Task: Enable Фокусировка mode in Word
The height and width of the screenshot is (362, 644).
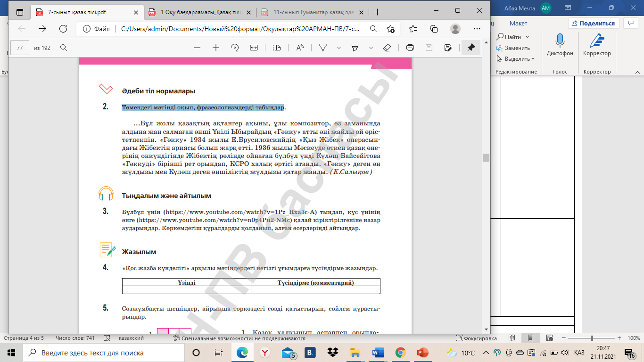Action: 476,338
